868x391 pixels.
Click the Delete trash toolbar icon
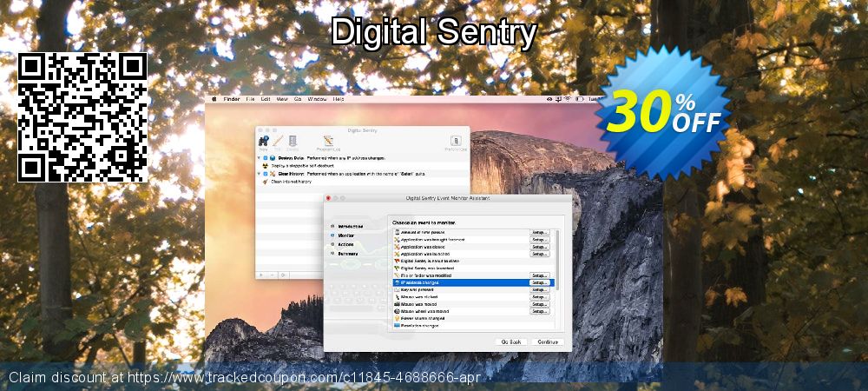click(293, 142)
